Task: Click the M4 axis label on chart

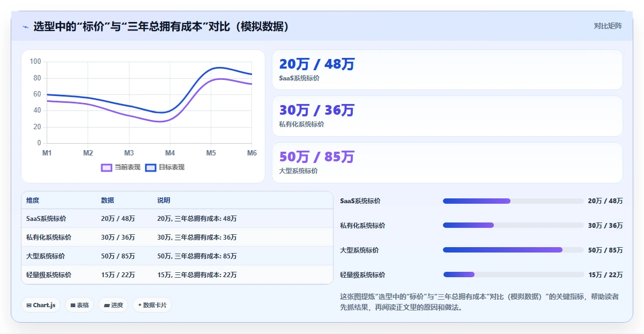Action: tap(170, 153)
